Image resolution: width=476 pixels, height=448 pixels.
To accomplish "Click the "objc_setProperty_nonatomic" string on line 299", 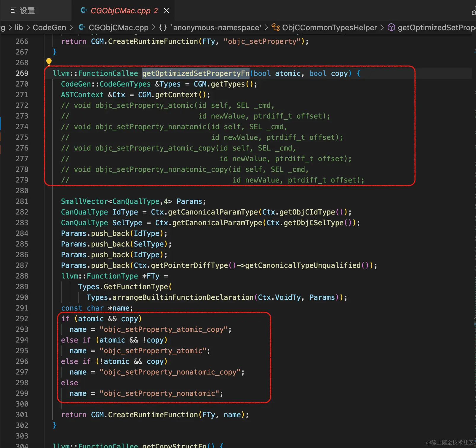I will point(159,393).
